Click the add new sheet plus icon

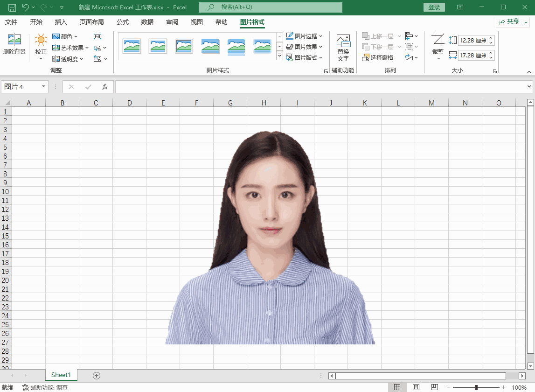(97, 376)
